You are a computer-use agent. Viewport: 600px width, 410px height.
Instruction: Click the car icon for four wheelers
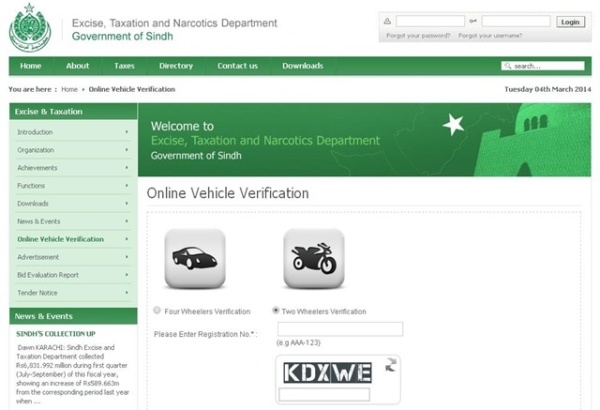tap(195, 258)
